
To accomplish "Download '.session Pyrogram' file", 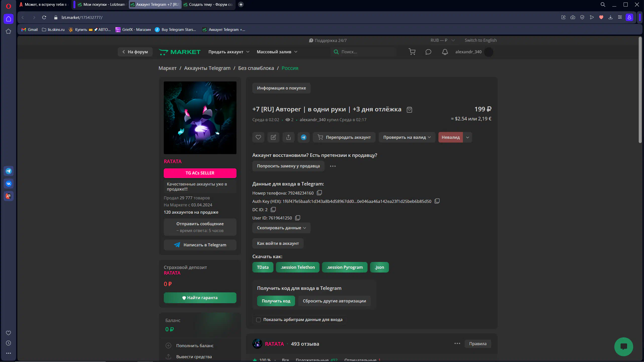I will (x=345, y=267).
